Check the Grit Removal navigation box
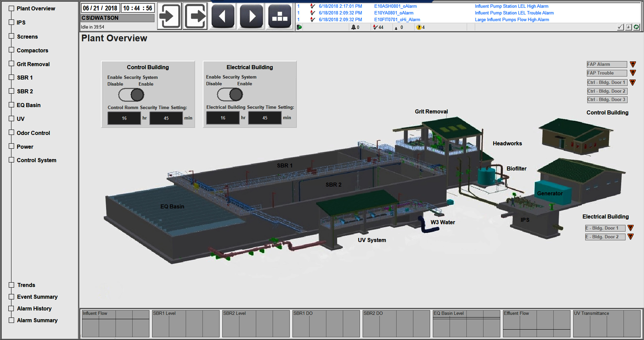Screen dimensions: 644x340 11,64
